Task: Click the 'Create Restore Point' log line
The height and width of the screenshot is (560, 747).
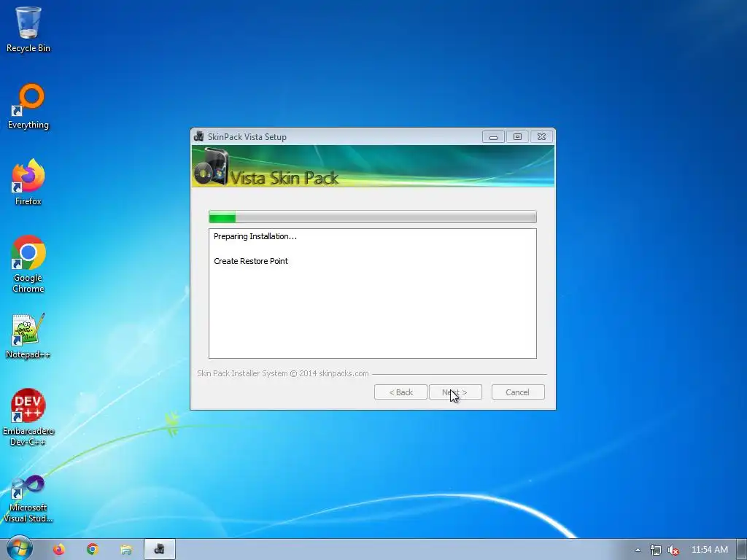Action: [251, 261]
